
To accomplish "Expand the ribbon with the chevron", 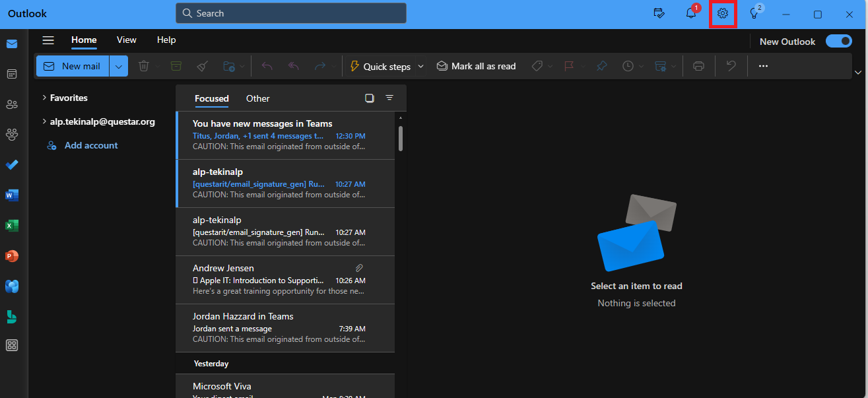I will pos(858,72).
